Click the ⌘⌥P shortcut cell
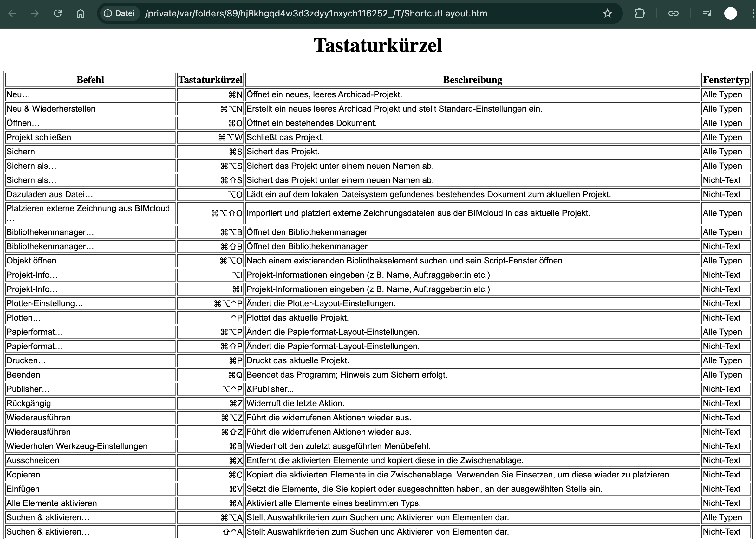This screenshot has width=756, height=539. click(x=211, y=332)
